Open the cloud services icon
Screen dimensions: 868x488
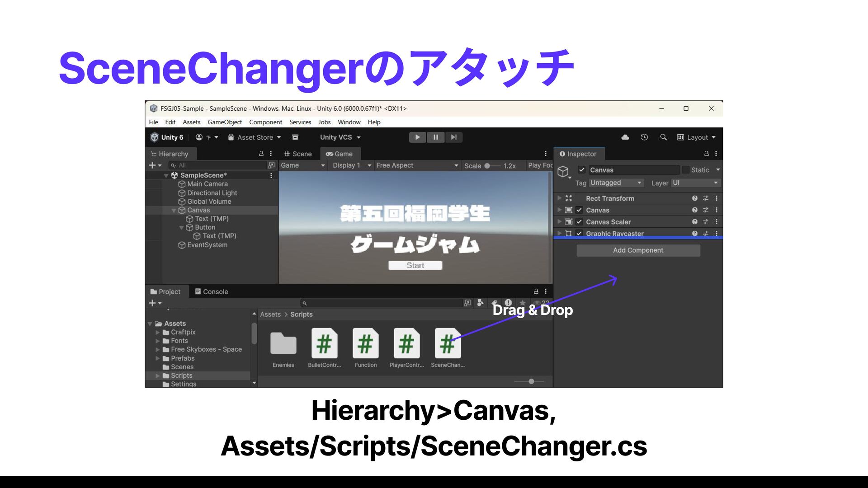pyautogui.click(x=625, y=137)
